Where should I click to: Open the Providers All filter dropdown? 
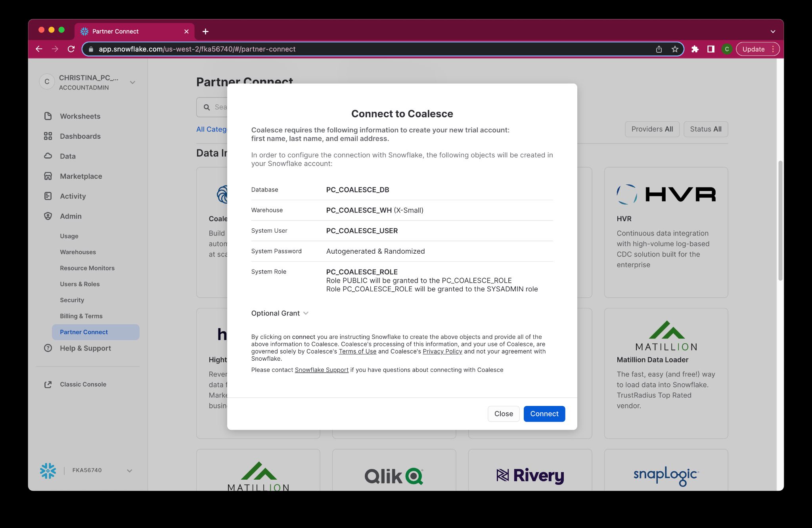pyautogui.click(x=652, y=129)
